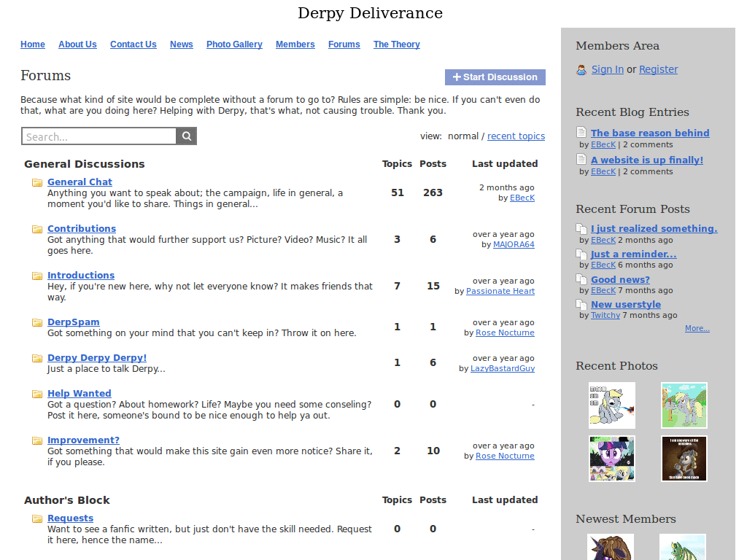Image resolution: width=747 pixels, height=560 pixels.
Task: Click the Help Wanted folder icon
Action: tap(37, 394)
